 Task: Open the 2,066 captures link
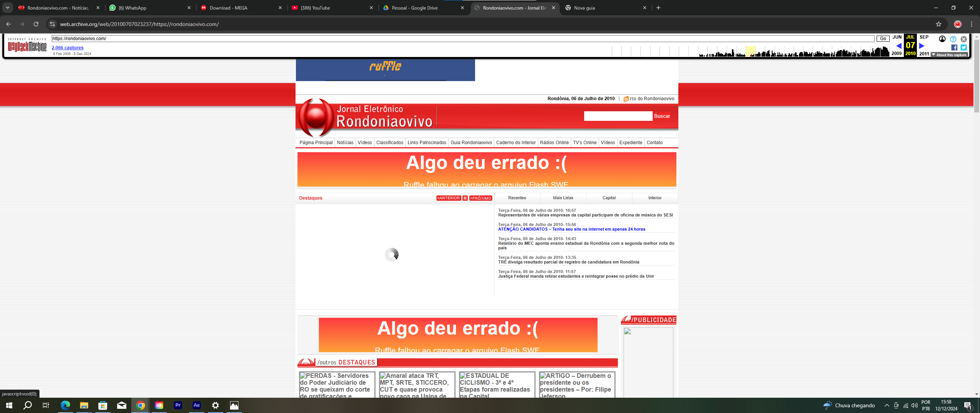point(67,48)
